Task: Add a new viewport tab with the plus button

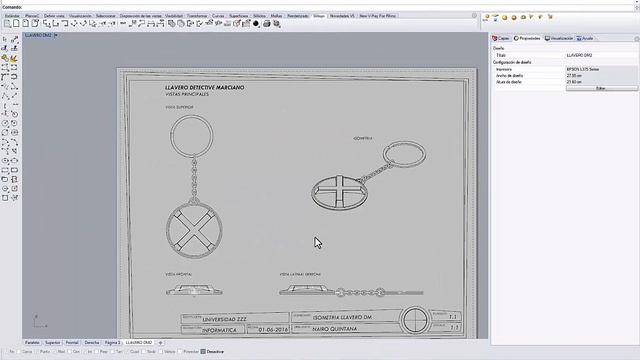Action: [x=160, y=343]
